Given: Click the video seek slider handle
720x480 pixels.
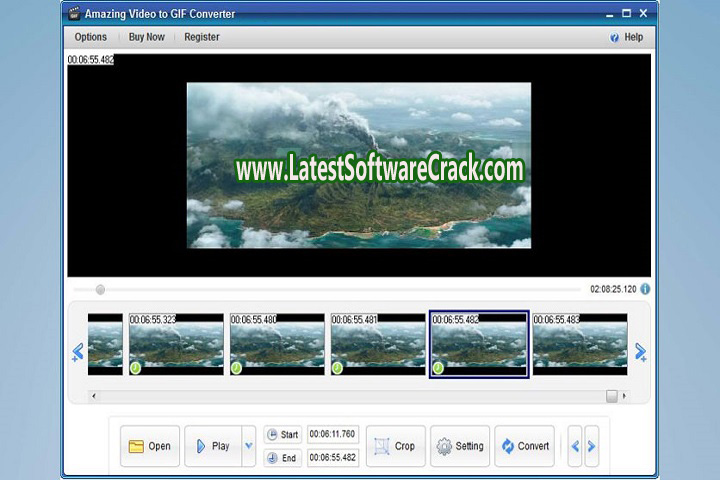Looking at the screenshot, I should (x=100, y=290).
